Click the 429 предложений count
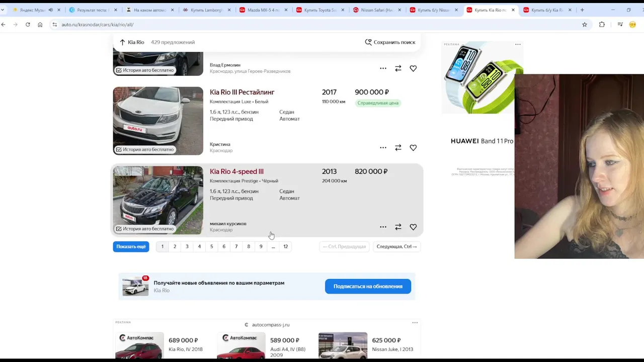Image resolution: width=644 pixels, height=362 pixels. pos(173,42)
